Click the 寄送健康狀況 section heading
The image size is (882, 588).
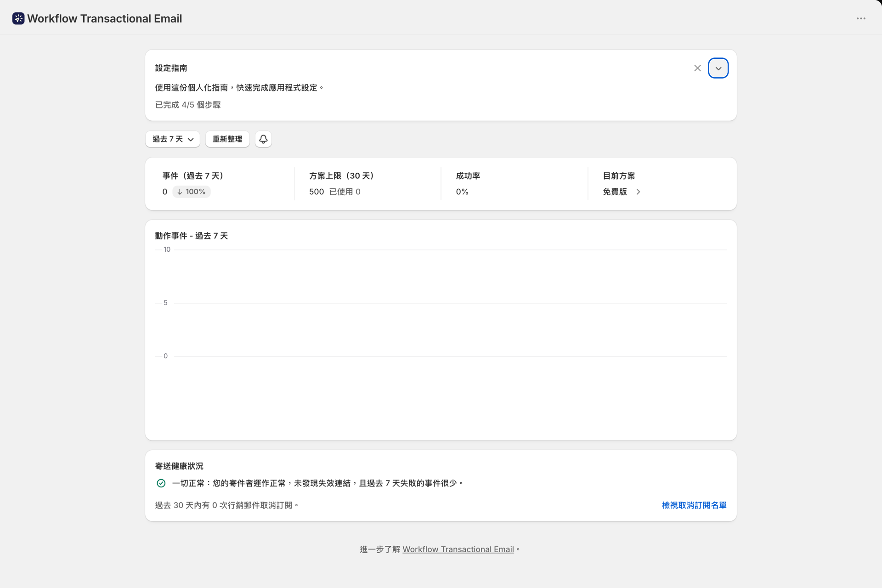coord(179,466)
